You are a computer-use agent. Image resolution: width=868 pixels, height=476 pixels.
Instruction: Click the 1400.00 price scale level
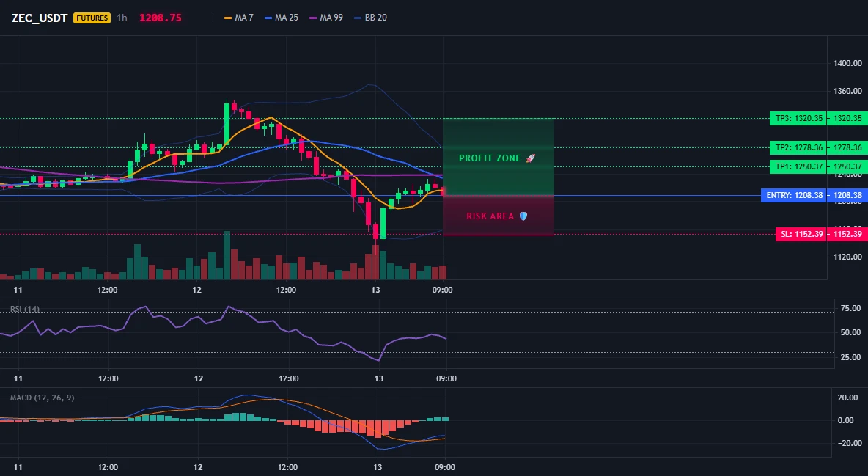coord(847,63)
